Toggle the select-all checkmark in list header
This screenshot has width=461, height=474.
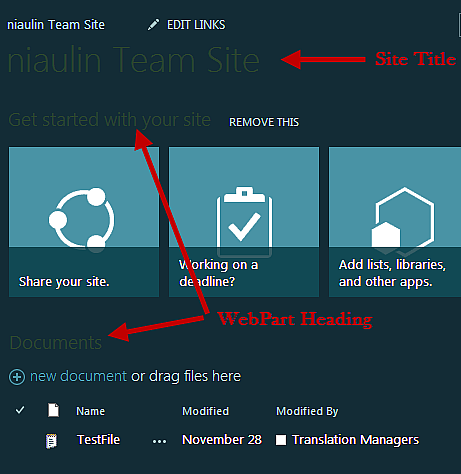(x=20, y=410)
